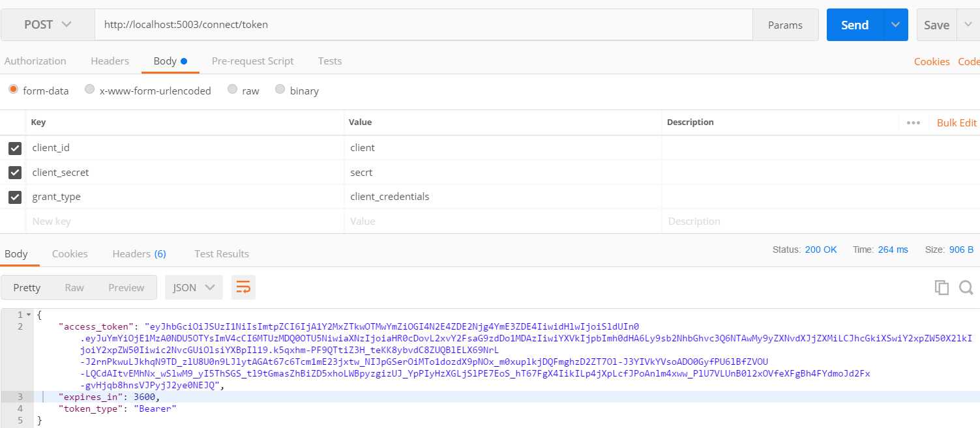Open the POST method dropdown
The width and height of the screenshot is (980, 428).
coord(48,25)
